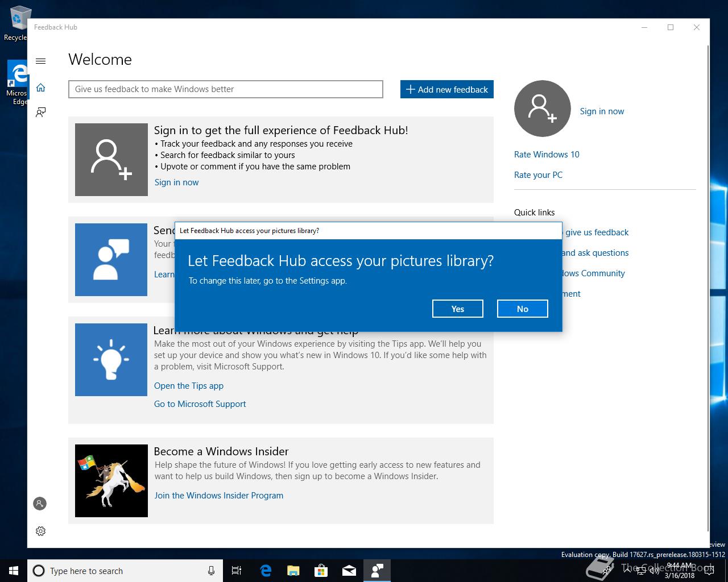
Task: Click Feedback Hub taskbar icon
Action: [377, 571]
